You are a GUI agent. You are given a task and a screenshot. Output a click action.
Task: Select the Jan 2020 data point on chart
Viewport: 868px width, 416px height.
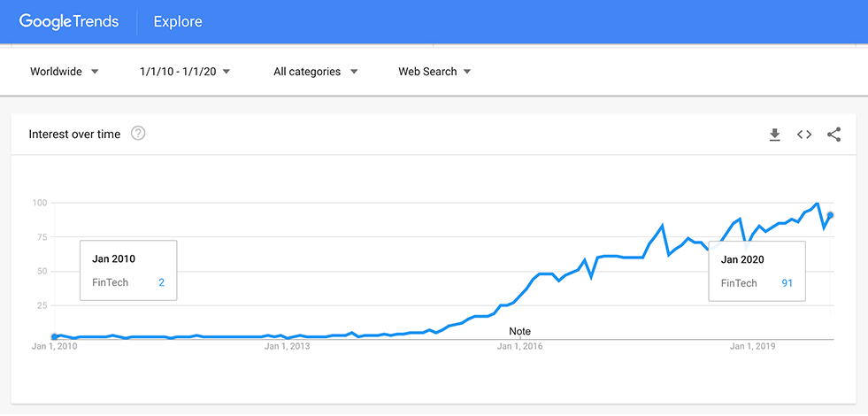(830, 215)
